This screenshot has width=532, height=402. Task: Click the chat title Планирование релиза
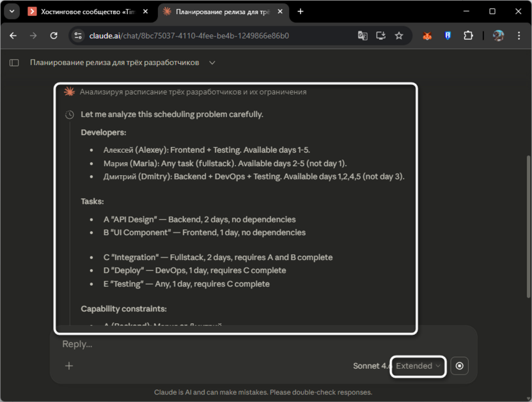(x=114, y=63)
